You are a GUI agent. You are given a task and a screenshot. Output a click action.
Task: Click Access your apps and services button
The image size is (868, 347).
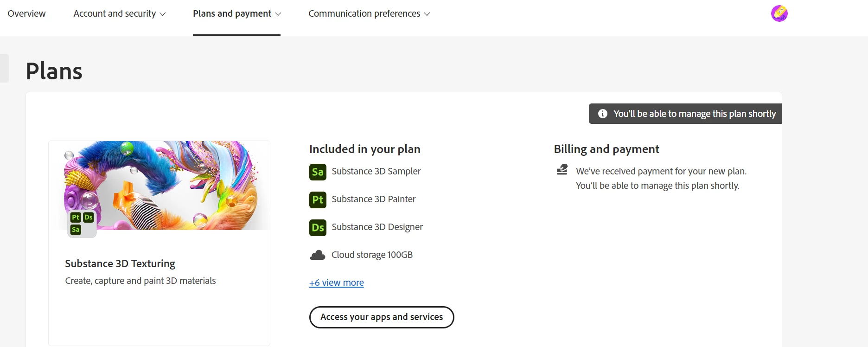tap(382, 317)
